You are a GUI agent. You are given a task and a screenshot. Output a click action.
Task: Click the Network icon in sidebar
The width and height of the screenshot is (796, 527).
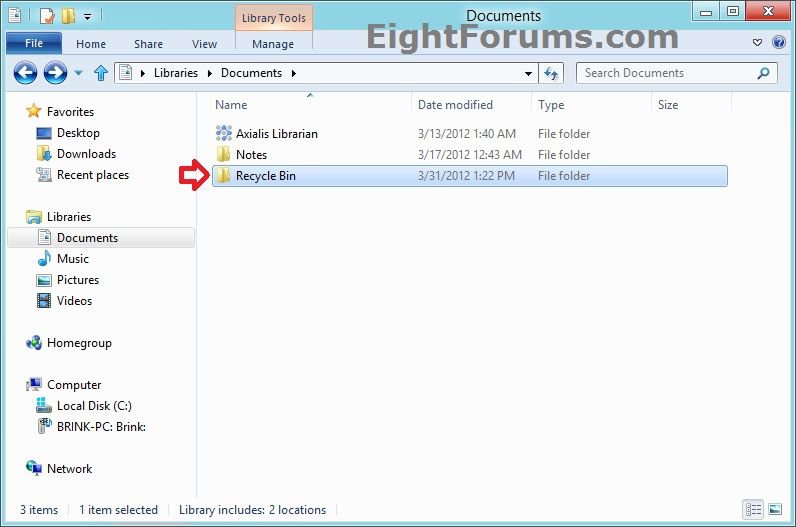(x=34, y=468)
